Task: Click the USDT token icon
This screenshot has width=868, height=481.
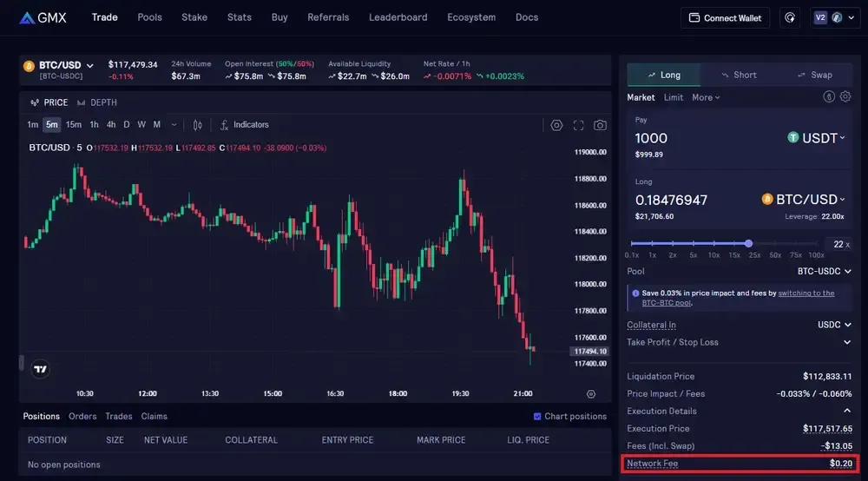Action: (x=793, y=137)
